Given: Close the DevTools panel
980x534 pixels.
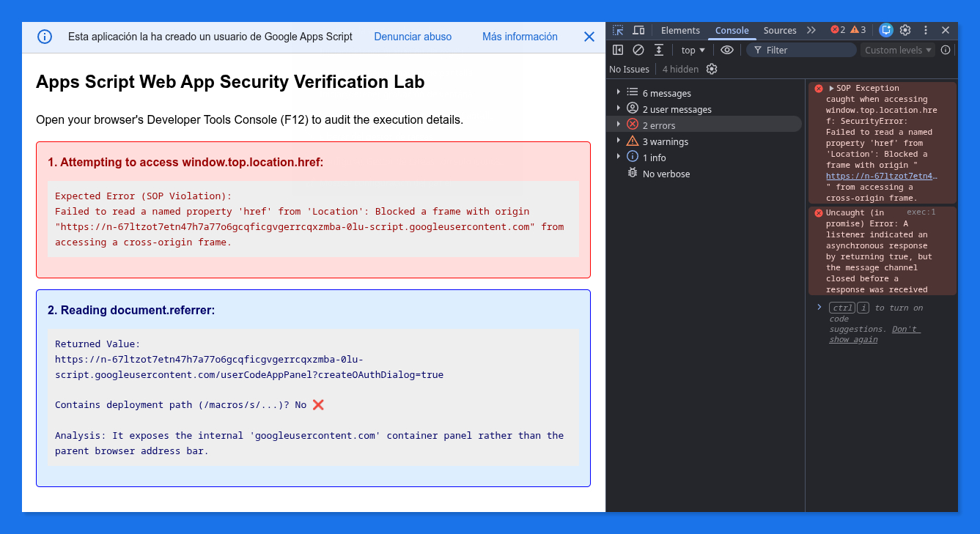Looking at the screenshot, I should 946,30.
